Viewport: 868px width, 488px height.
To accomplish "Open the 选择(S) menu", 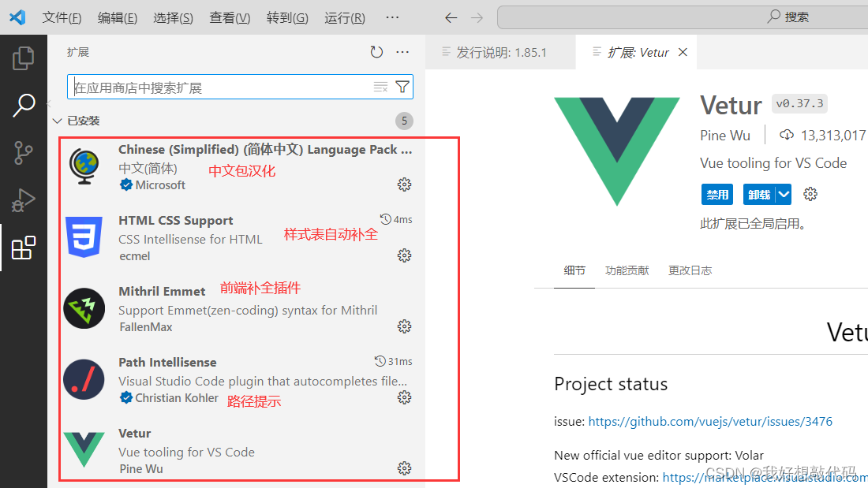I will (174, 17).
